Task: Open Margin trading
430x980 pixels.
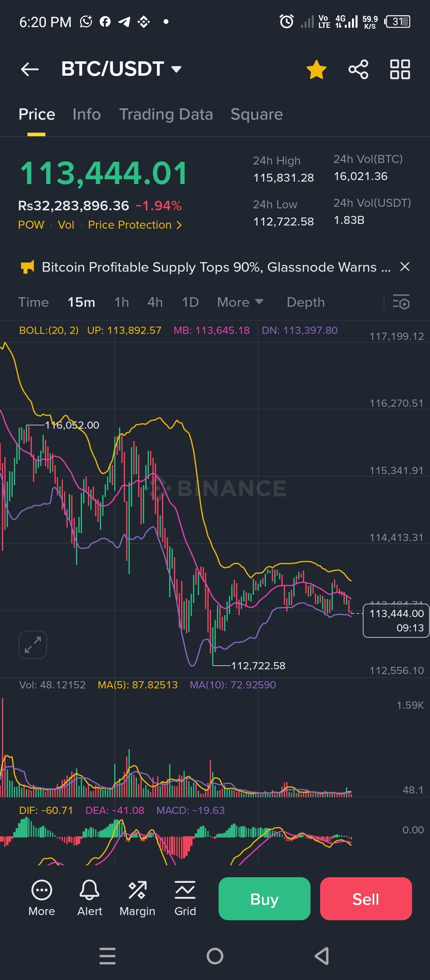Action: tap(137, 898)
